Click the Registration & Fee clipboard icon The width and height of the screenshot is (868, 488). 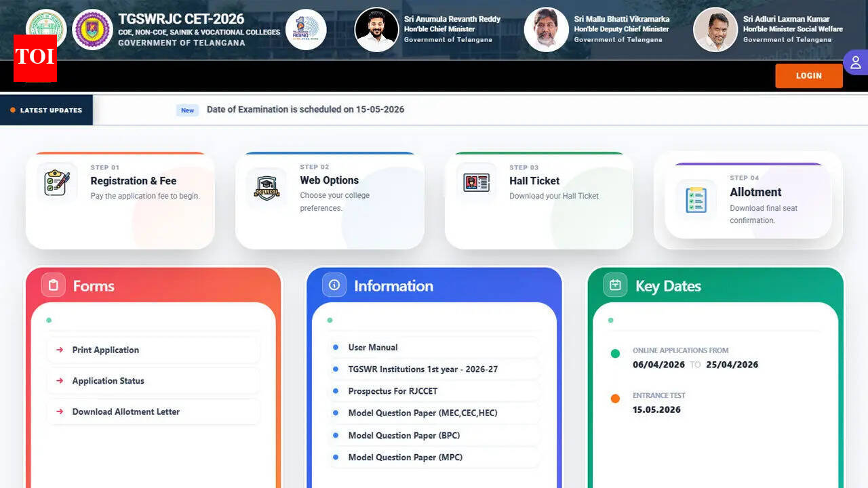[x=57, y=183]
